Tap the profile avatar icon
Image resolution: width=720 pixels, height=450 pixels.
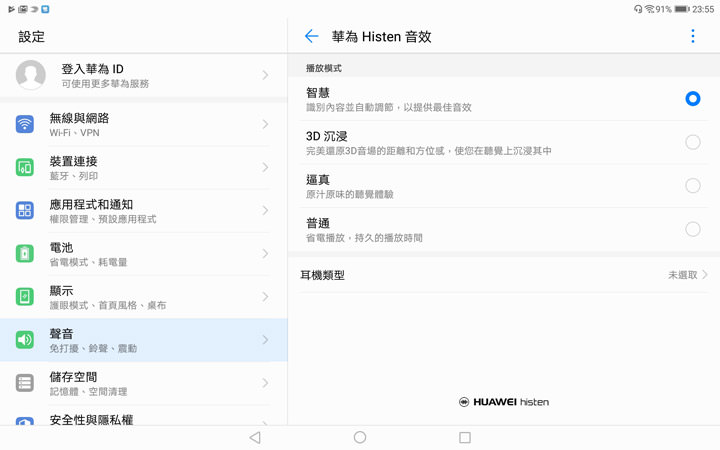[31, 75]
